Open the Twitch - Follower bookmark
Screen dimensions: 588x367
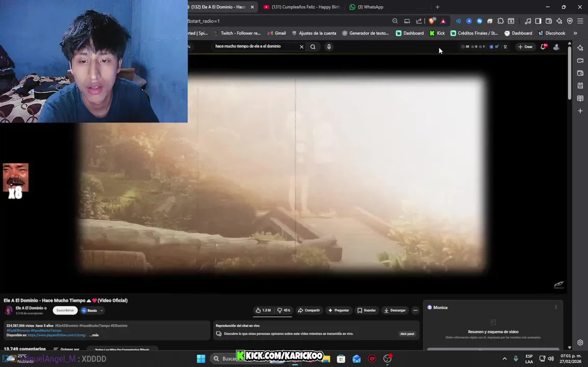click(x=237, y=33)
